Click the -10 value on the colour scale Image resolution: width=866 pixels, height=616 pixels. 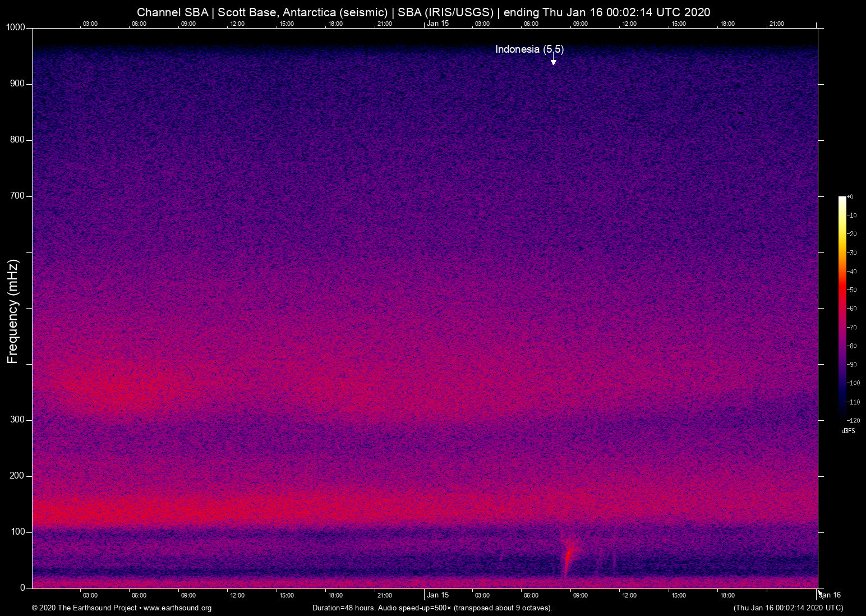tap(852, 215)
